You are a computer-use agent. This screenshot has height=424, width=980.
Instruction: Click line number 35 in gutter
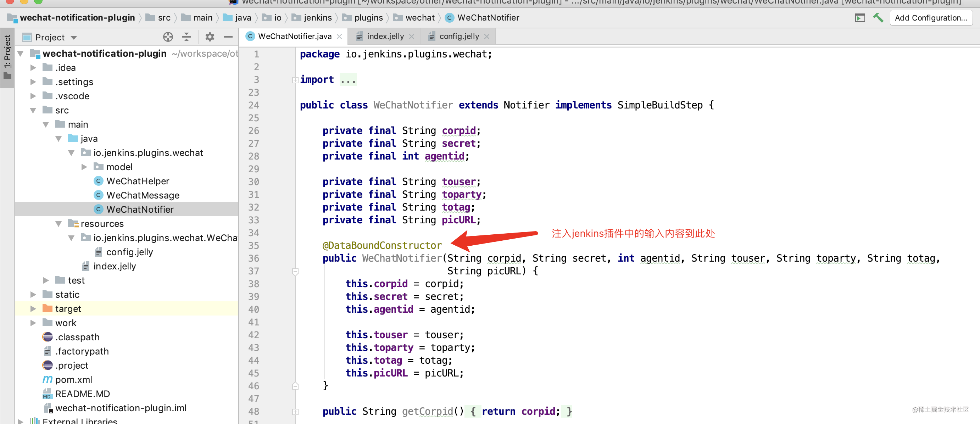pyautogui.click(x=254, y=246)
